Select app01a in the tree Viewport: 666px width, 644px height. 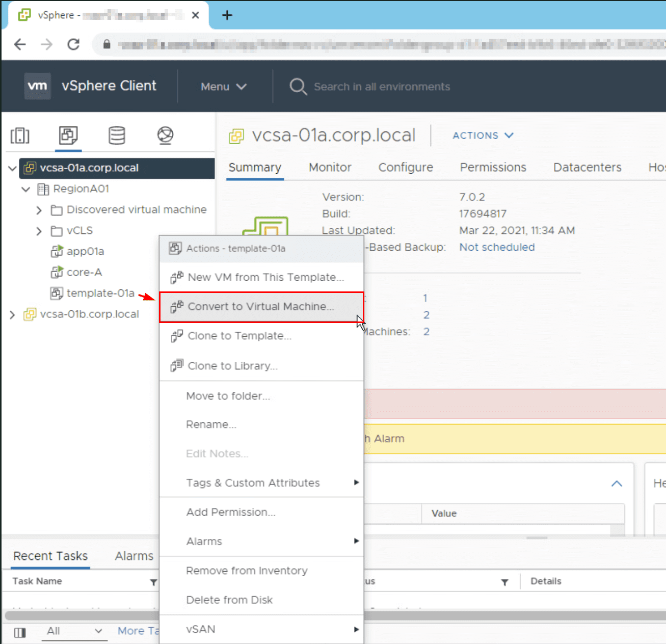85,251
